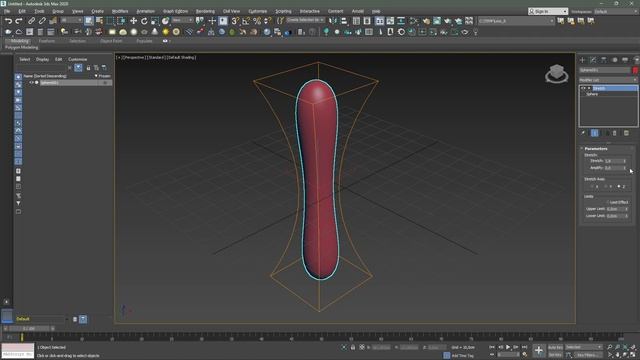
Task: Toggle the 3D Snaps icon
Action: (235, 21)
